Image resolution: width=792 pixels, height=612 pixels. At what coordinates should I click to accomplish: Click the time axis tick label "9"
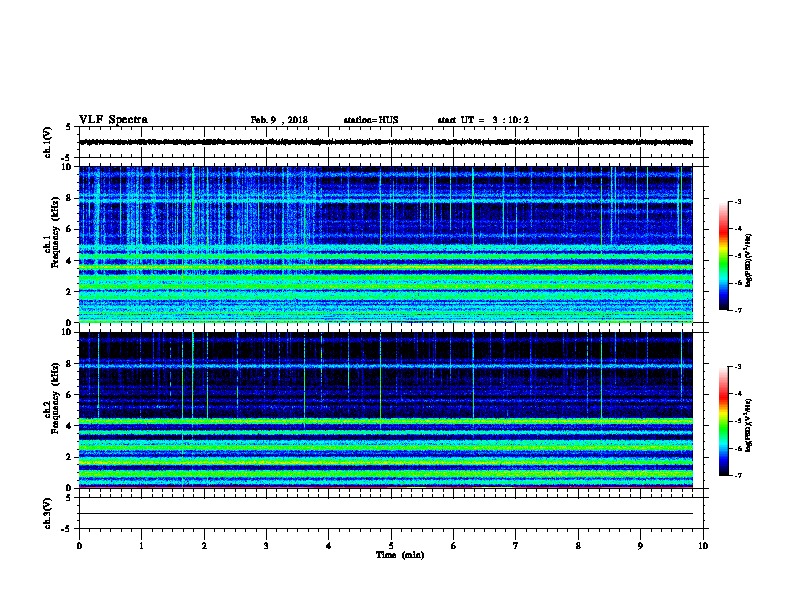[x=640, y=546]
